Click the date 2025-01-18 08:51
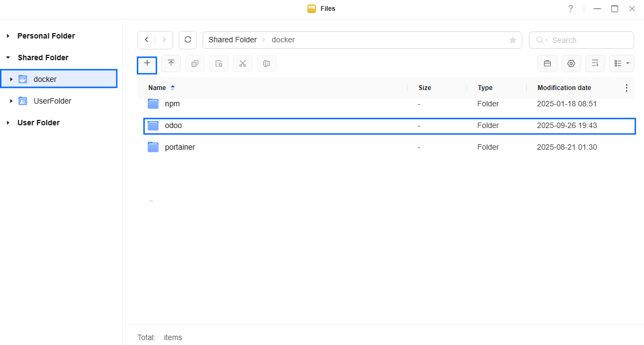The image size is (644, 345). coord(567,104)
